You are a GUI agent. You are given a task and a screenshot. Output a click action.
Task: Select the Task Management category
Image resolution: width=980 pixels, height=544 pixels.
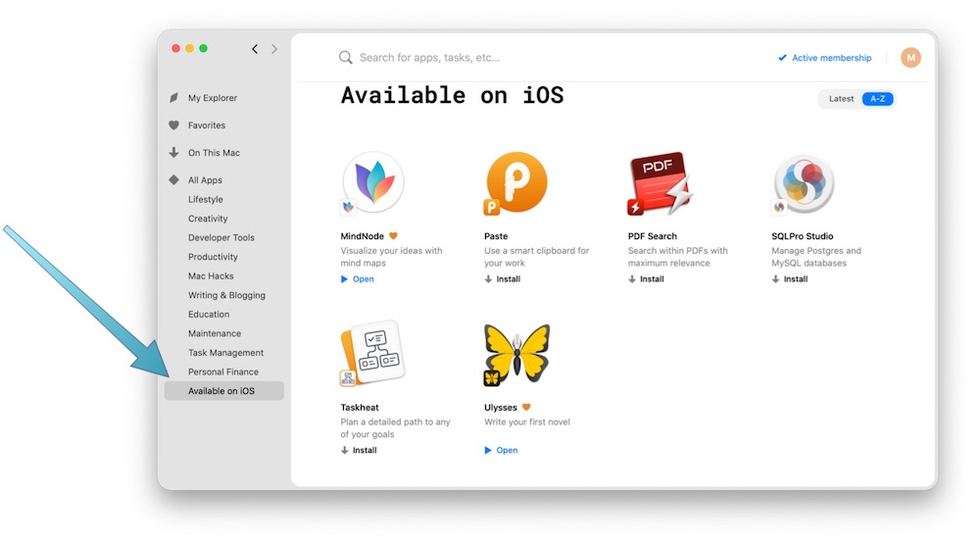225,353
